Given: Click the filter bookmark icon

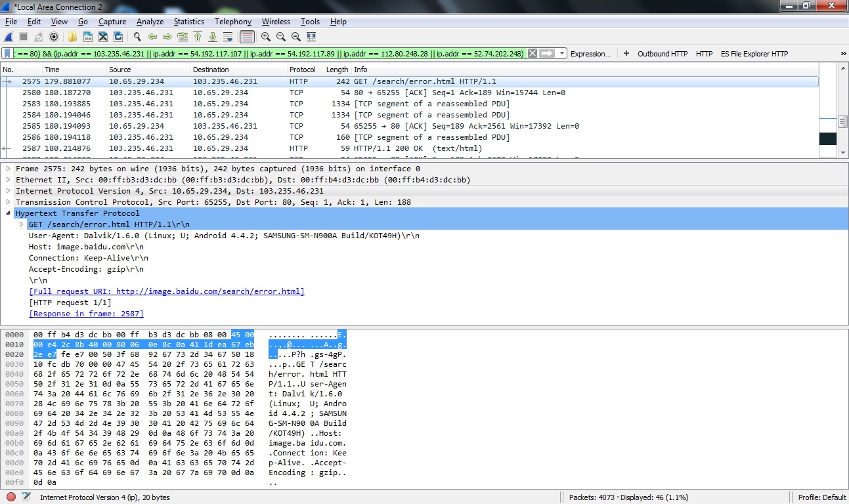Looking at the screenshot, I should [x=7, y=54].
